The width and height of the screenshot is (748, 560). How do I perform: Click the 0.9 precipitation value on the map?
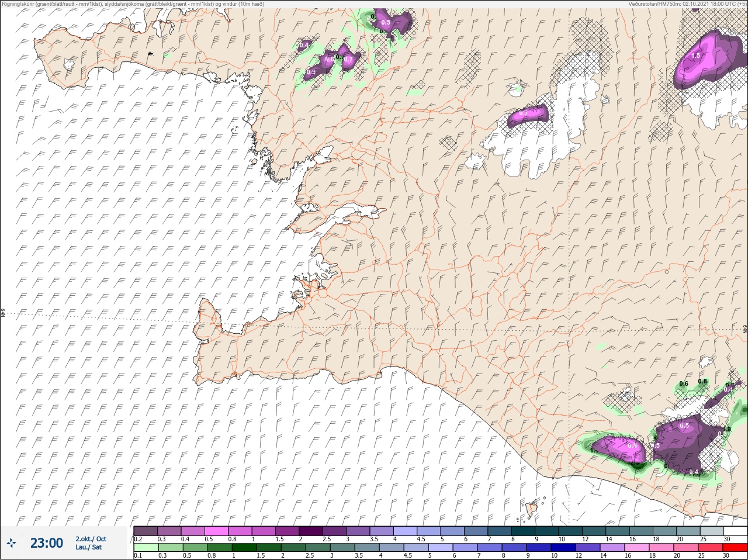[x=727, y=429]
